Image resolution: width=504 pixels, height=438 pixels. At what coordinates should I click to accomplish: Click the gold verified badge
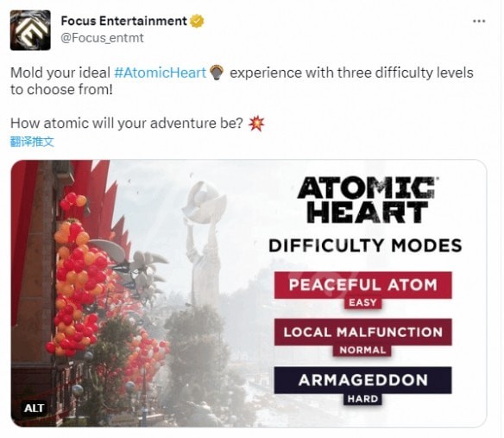[197, 22]
